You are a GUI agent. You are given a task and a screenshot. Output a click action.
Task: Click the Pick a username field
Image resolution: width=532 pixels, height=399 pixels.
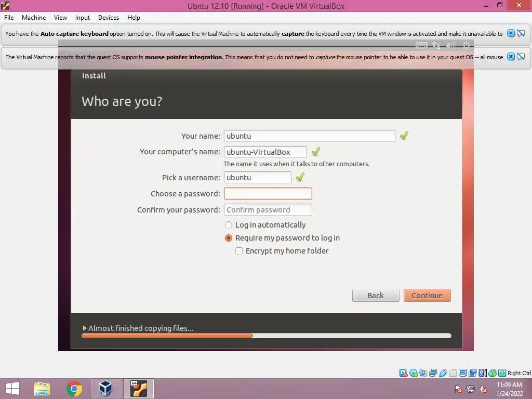258,178
